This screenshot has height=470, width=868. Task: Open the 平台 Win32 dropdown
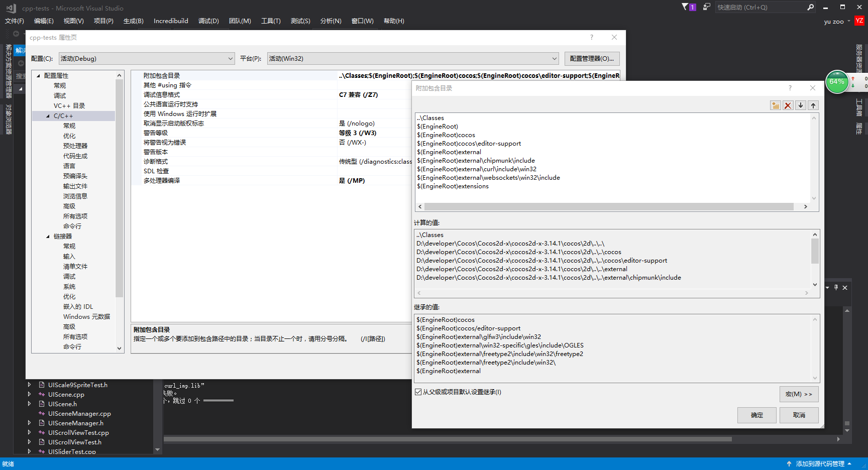coord(413,59)
